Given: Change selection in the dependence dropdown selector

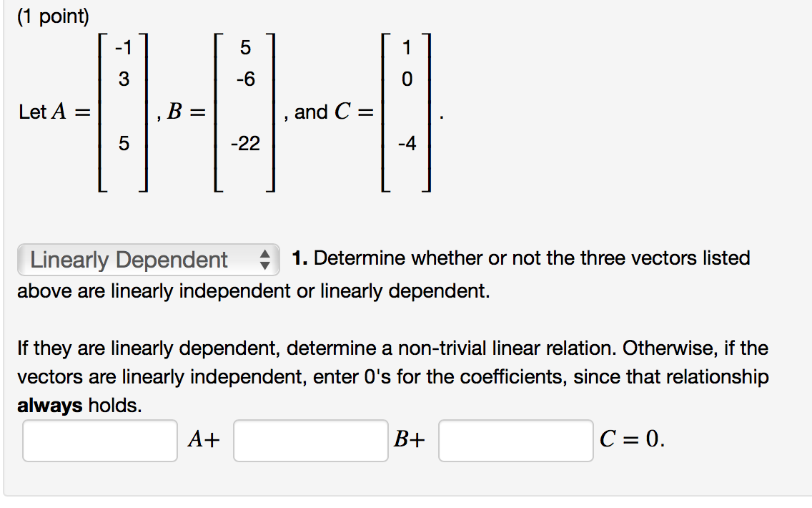Looking at the screenshot, I should [x=149, y=260].
